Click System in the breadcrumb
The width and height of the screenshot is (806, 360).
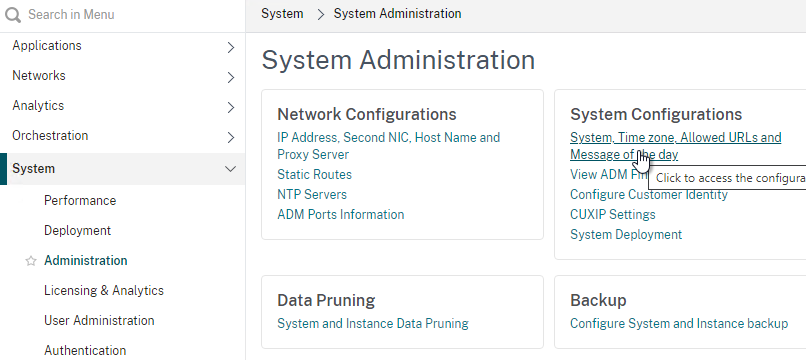[282, 13]
